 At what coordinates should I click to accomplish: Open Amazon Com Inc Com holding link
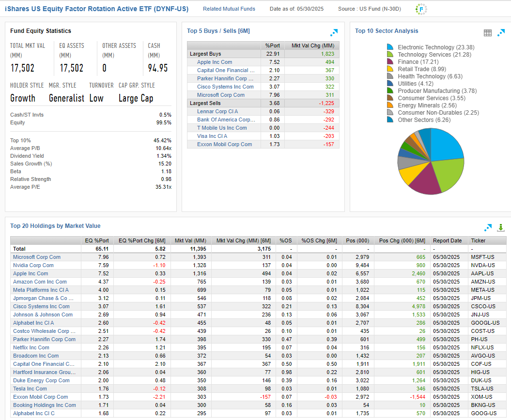(x=40, y=282)
